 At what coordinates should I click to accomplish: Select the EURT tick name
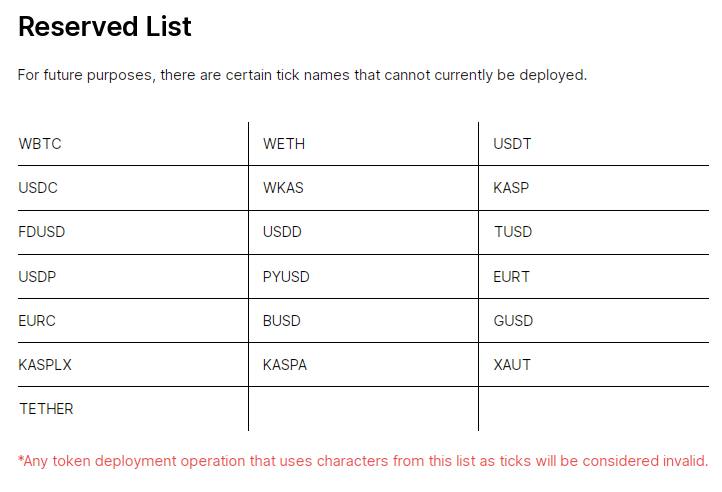512,277
